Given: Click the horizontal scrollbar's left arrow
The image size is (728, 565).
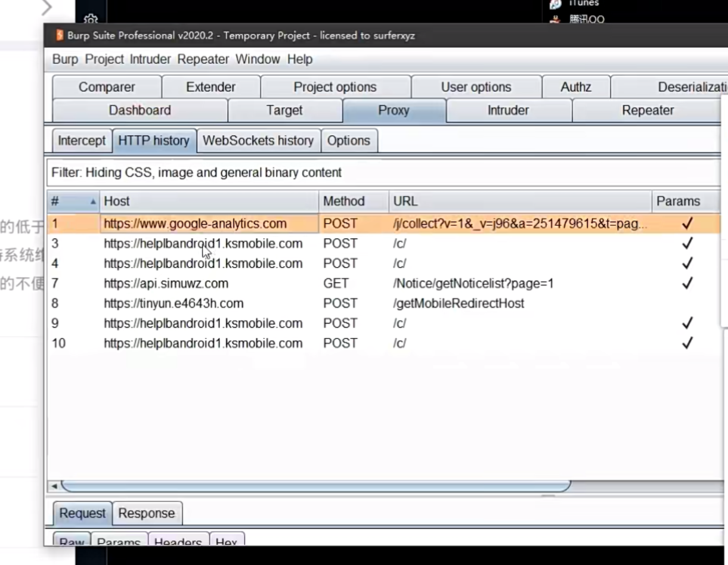Looking at the screenshot, I should pyautogui.click(x=54, y=486).
